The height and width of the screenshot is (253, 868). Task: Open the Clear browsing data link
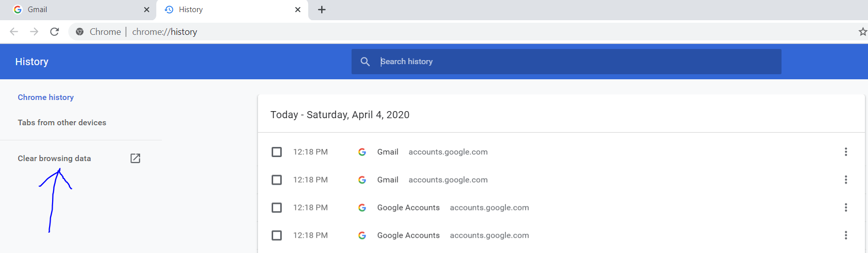(54, 159)
